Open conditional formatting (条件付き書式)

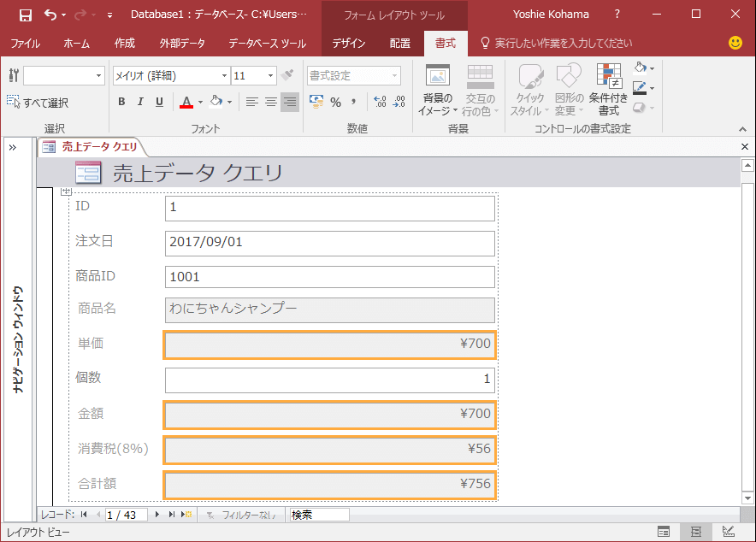click(609, 91)
